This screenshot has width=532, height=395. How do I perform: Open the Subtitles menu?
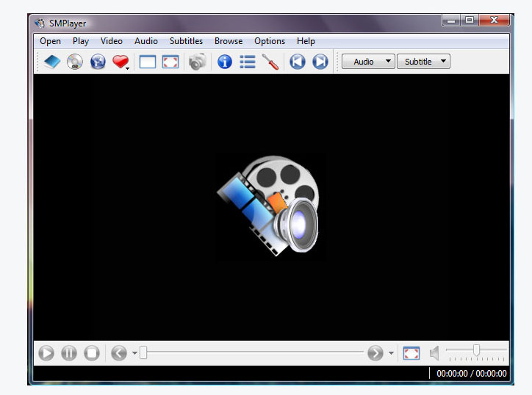186,41
